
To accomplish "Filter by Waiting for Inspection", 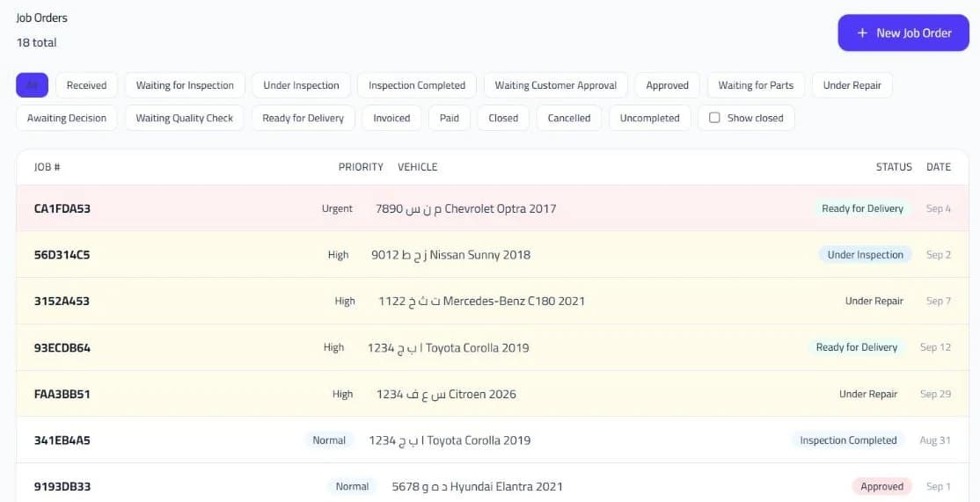I will (x=185, y=85).
